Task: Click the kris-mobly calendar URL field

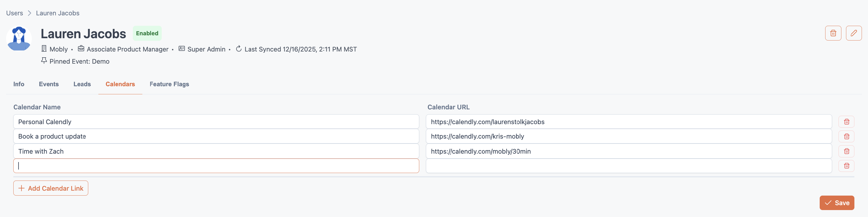Action: point(628,137)
